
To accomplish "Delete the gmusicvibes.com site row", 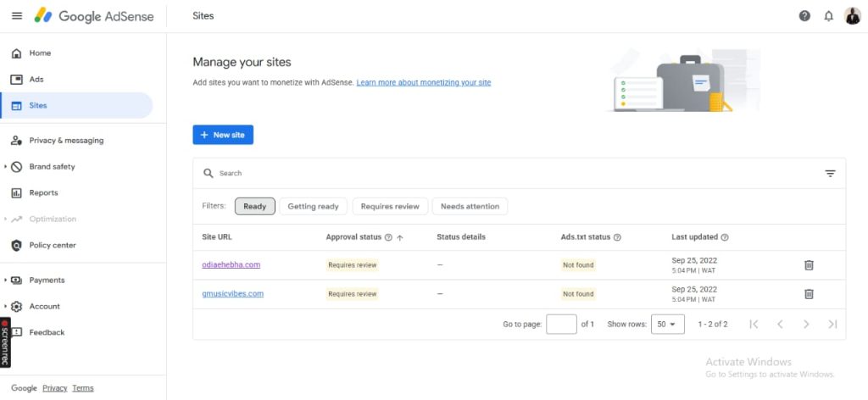I will point(809,294).
